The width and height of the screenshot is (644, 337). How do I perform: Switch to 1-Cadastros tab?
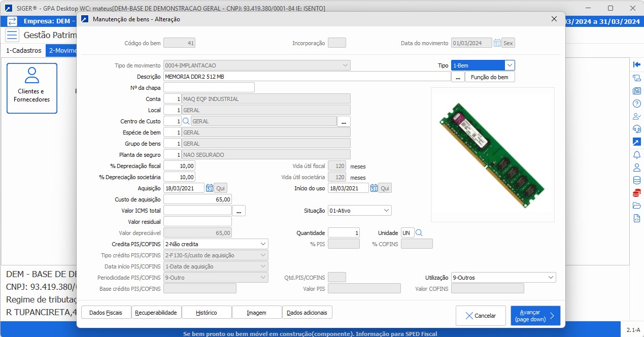coord(23,51)
